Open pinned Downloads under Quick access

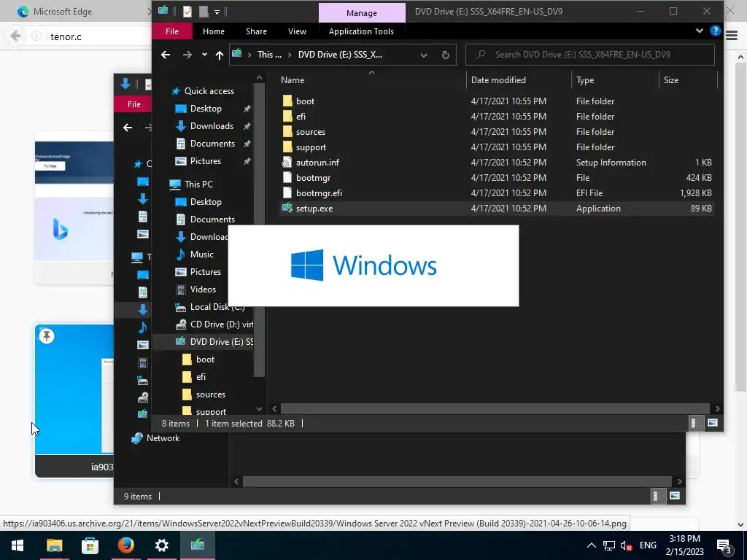tap(212, 126)
